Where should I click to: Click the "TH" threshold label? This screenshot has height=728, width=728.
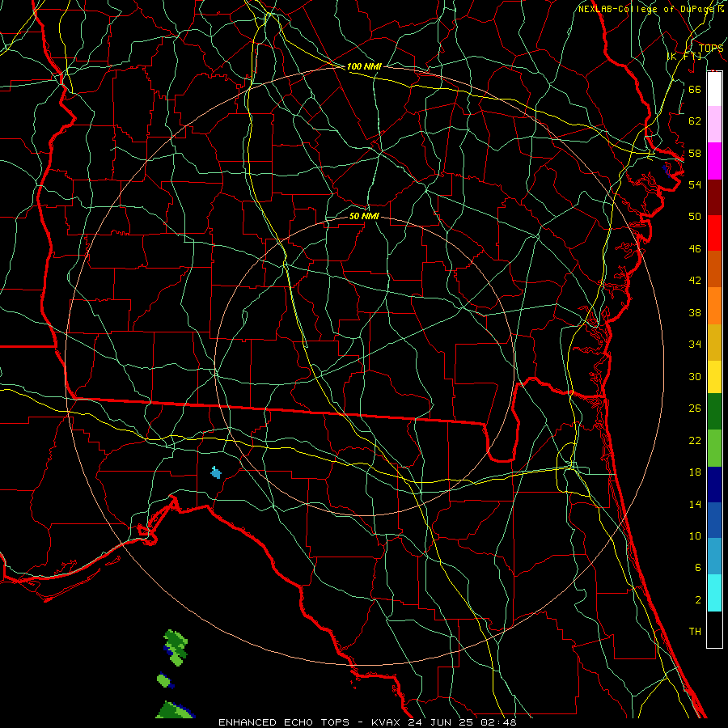[x=695, y=632]
